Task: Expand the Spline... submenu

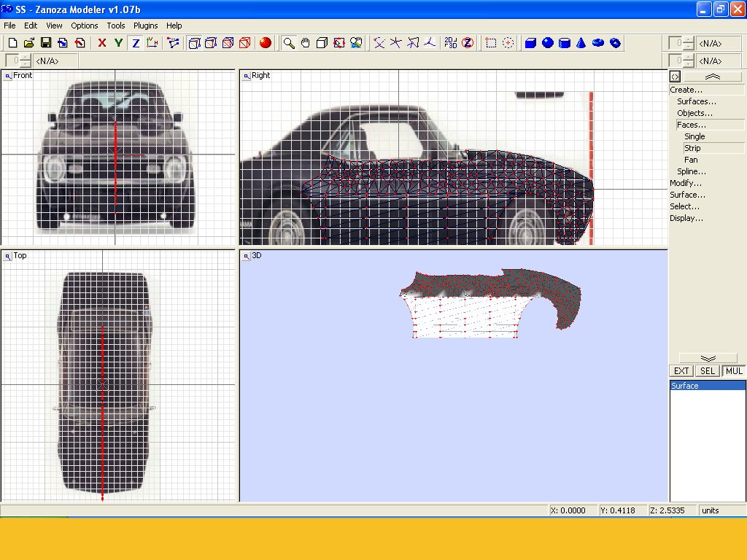Action: point(691,171)
